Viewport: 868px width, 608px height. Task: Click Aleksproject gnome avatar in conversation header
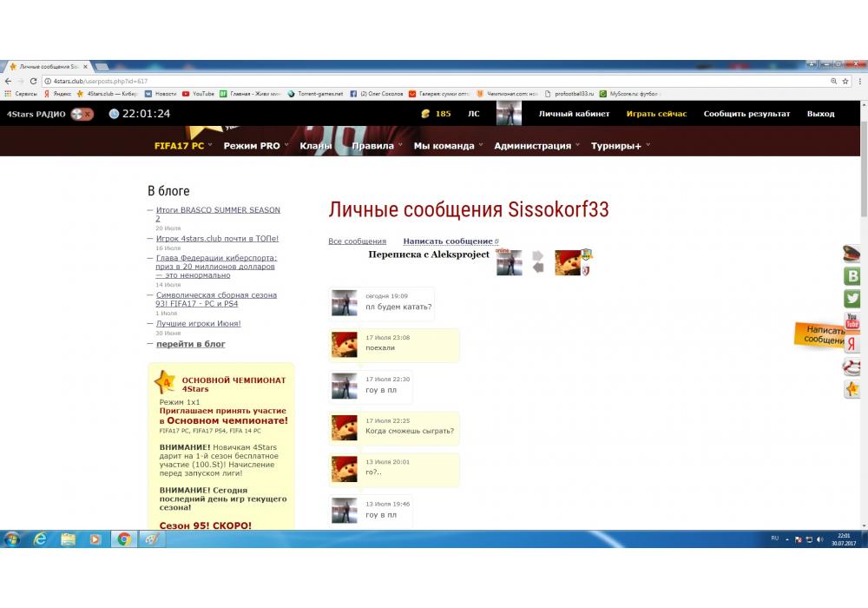pyautogui.click(x=568, y=262)
